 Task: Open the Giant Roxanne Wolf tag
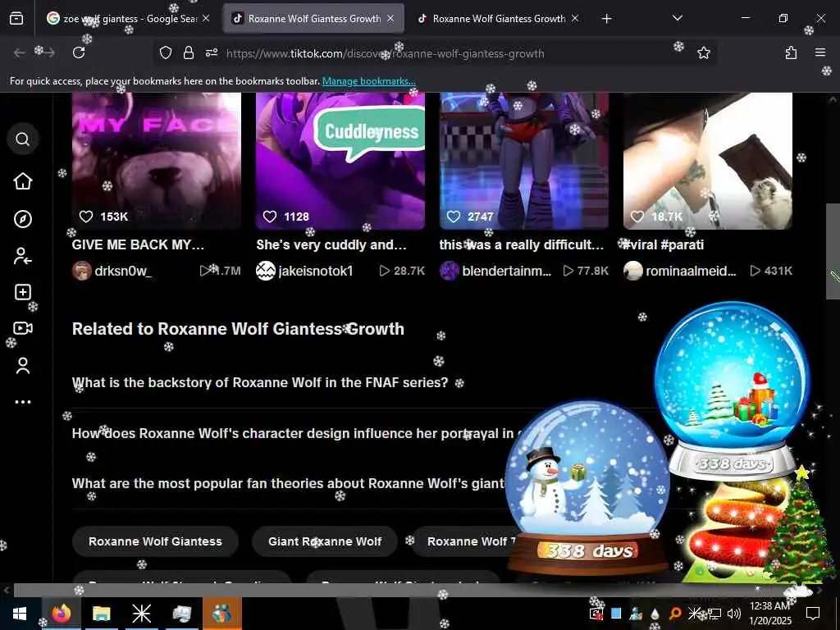point(325,541)
